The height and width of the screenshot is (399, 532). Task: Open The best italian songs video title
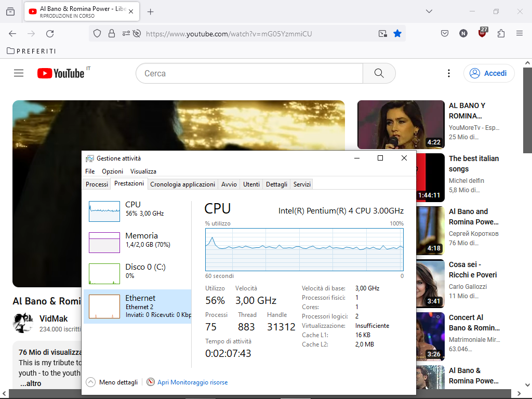(x=474, y=164)
